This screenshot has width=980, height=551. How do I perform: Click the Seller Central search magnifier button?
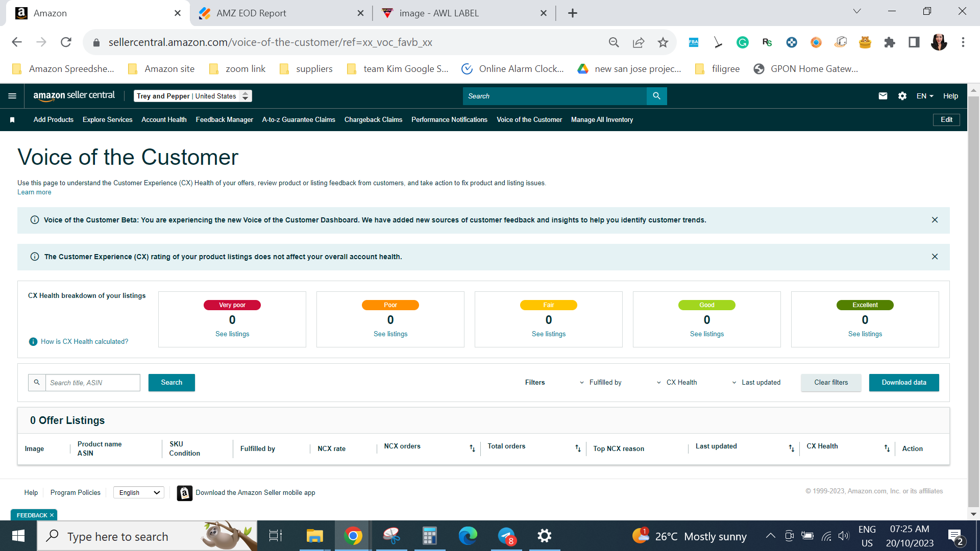click(656, 96)
